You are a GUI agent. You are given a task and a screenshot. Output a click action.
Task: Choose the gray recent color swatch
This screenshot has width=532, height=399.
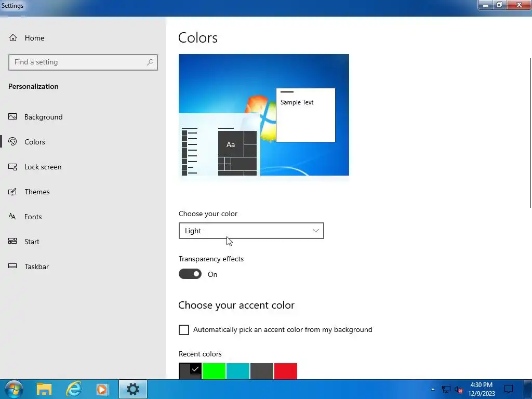(262, 371)
